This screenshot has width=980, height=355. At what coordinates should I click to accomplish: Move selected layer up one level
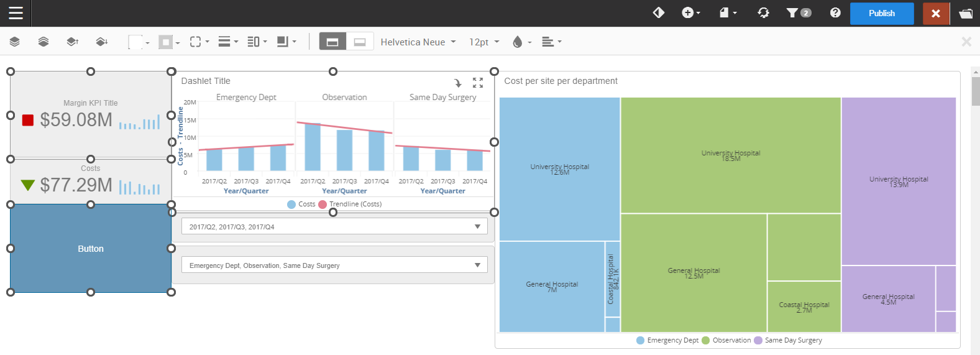click(72, 42)
